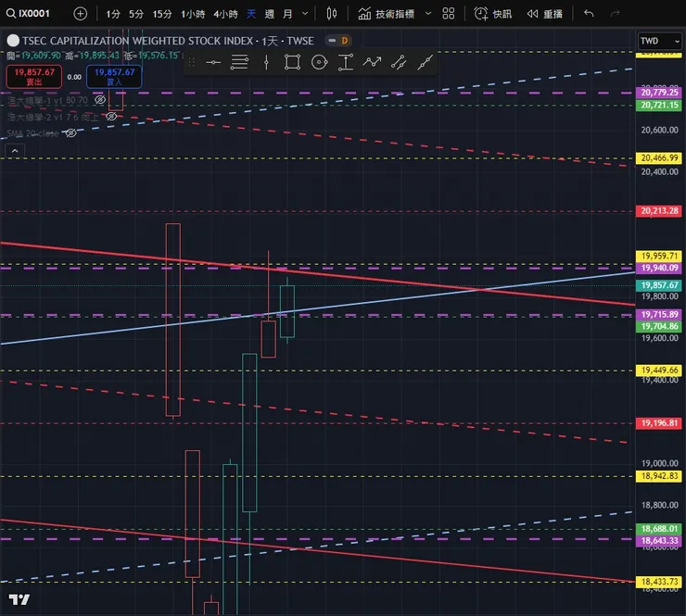The image size is (686, 616).
Task: Select the 15分 timeframe
Action: pos(162,14)
